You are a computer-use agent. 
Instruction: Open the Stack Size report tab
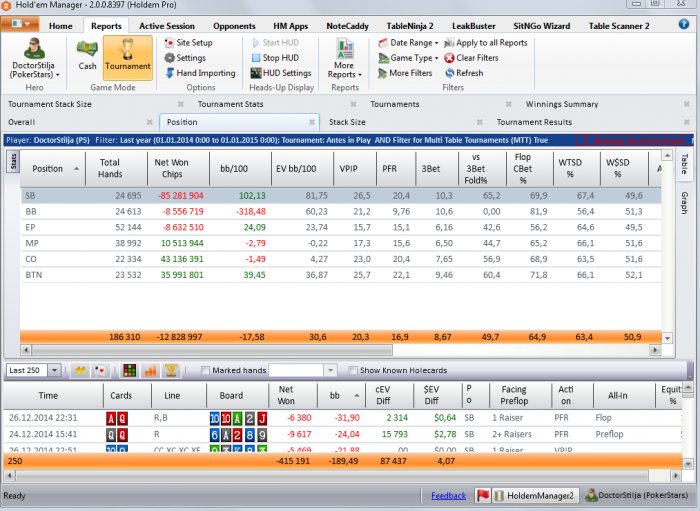[347, 122]
